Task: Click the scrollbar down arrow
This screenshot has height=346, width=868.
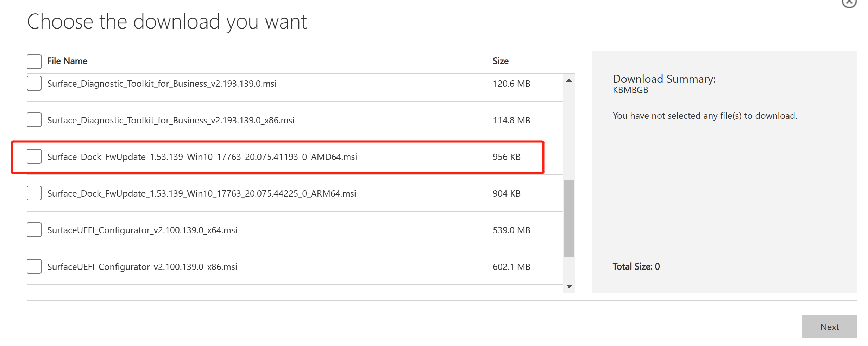Action: click(x=569, y=286)
